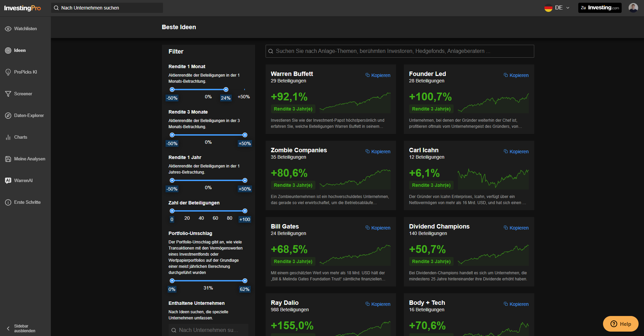The width and height of the screenshot is (644, 336).
Task: Click Rendite 1 Monat upper slider handle
Action: pos(226,90)
